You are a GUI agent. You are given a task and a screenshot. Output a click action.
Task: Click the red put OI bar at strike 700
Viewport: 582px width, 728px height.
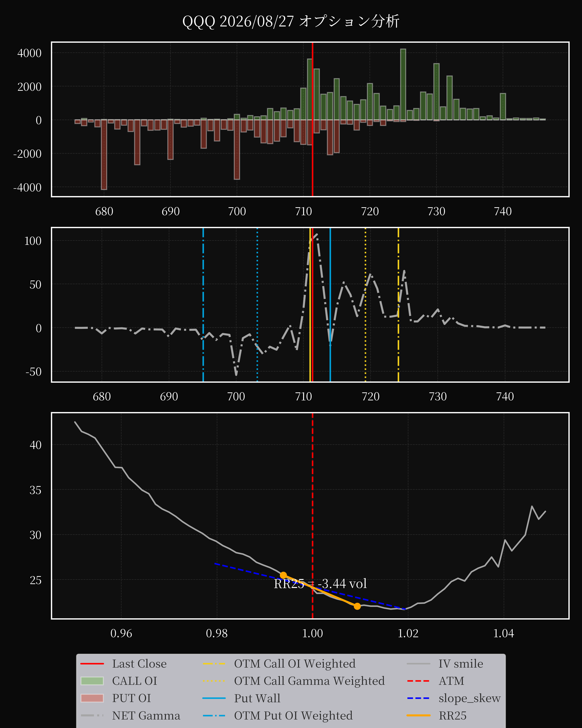[237, 149]
